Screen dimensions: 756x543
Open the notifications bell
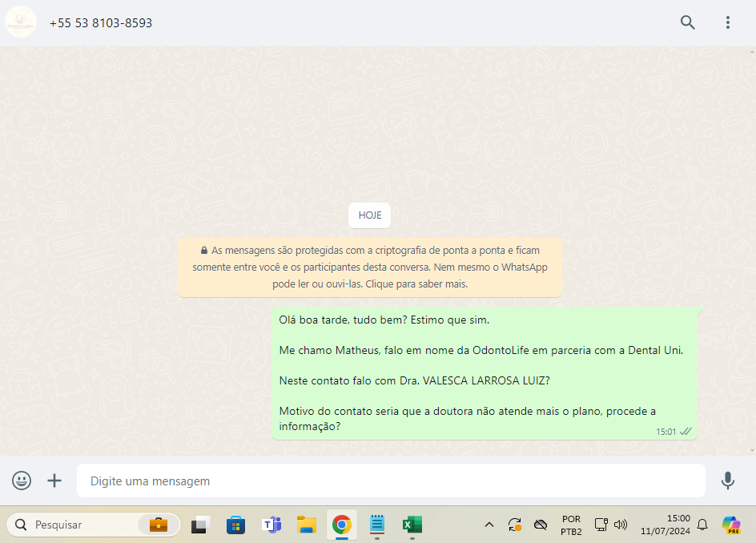tap(702, 525)
